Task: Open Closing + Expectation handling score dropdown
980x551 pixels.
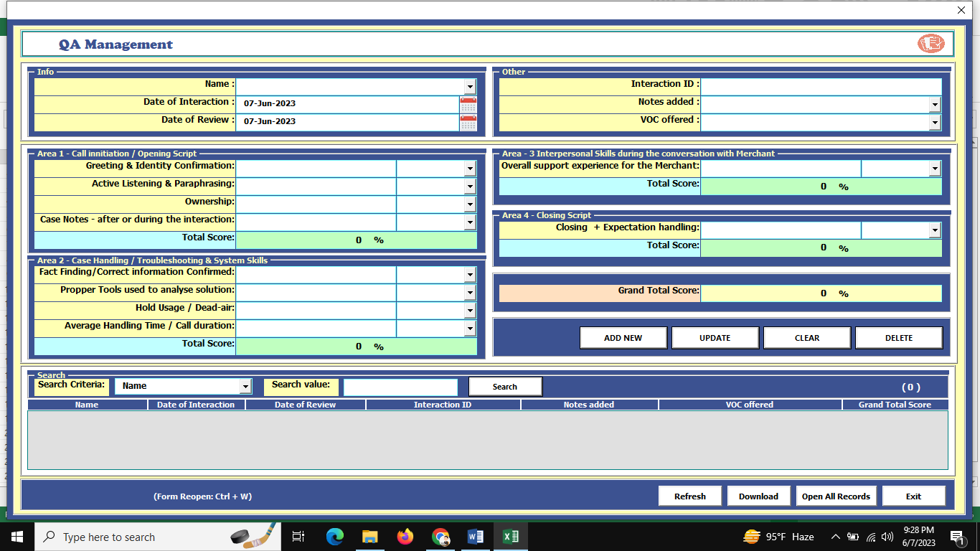Action: click(x=934, y=230)
